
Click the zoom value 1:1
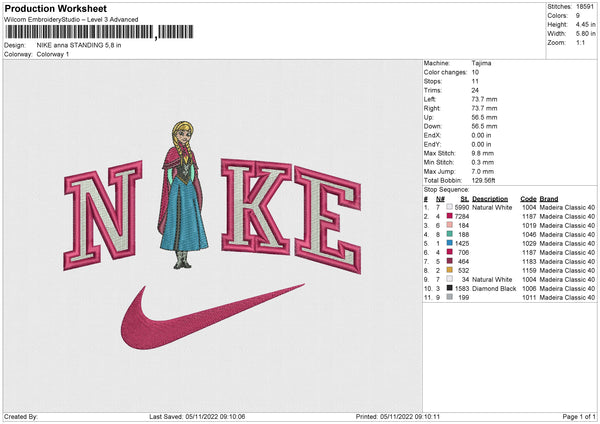(580, 42)
